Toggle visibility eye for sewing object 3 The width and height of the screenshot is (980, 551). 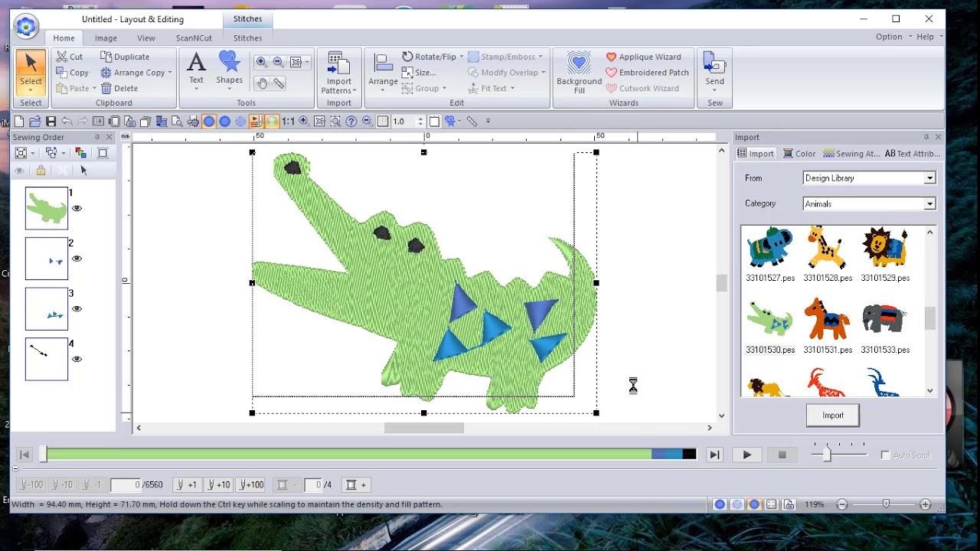[77, 309]
